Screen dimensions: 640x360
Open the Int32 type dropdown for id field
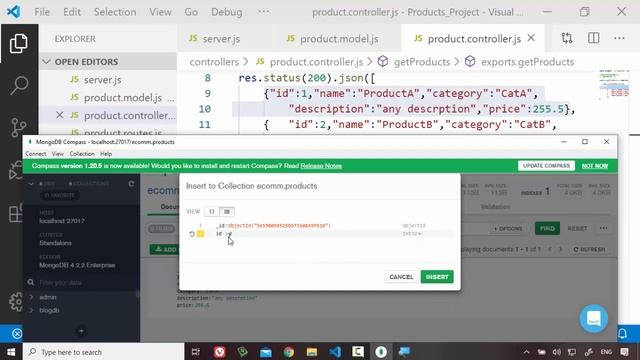coord(412,234)
